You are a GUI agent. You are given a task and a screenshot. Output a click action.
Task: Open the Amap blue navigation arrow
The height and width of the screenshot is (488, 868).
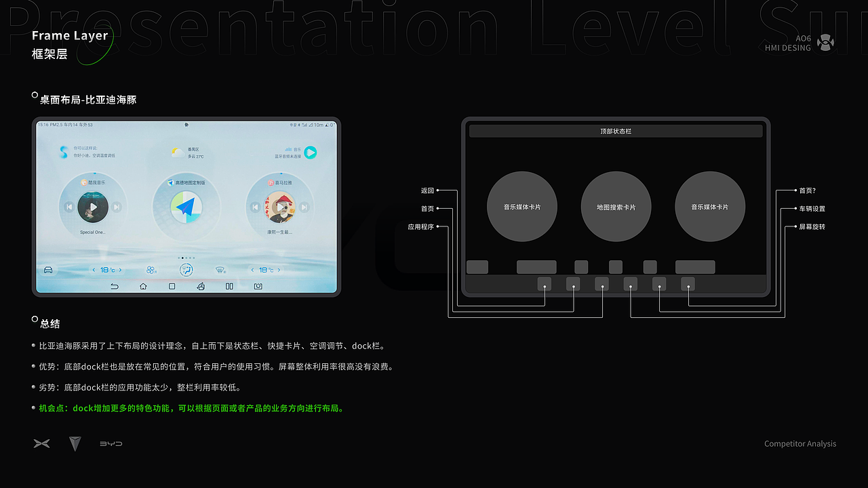[186, 207]
